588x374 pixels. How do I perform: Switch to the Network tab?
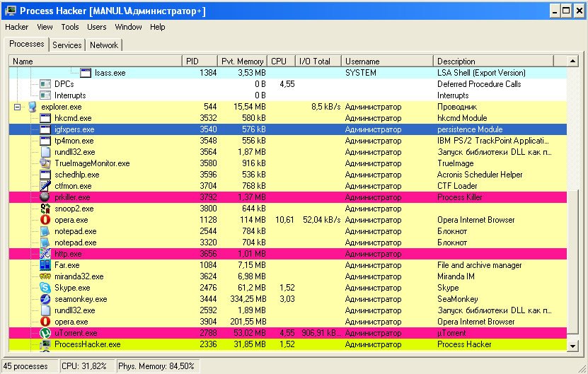tap(104, 45)
